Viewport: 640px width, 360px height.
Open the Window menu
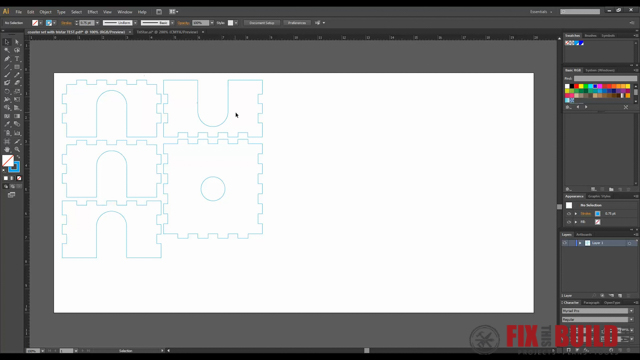(x=124, y=12)
